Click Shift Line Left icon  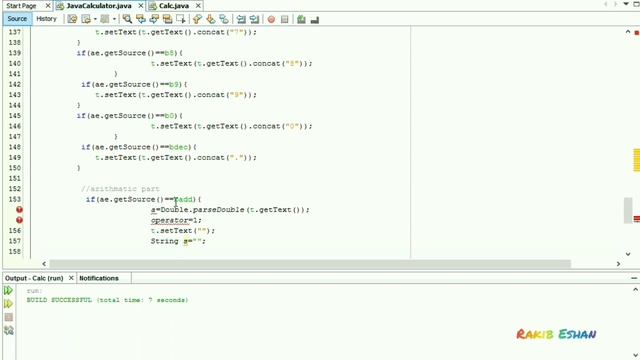click(241, 19)
